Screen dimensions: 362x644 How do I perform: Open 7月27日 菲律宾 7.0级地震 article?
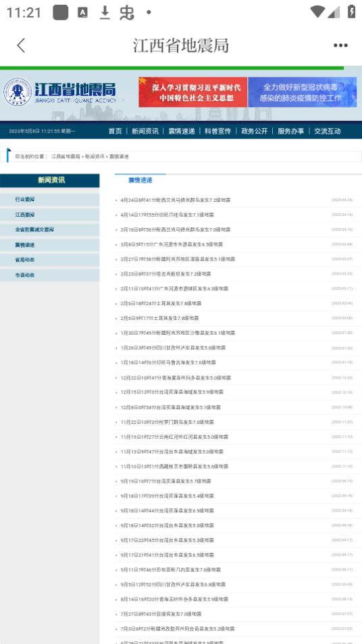click(161, 614)
